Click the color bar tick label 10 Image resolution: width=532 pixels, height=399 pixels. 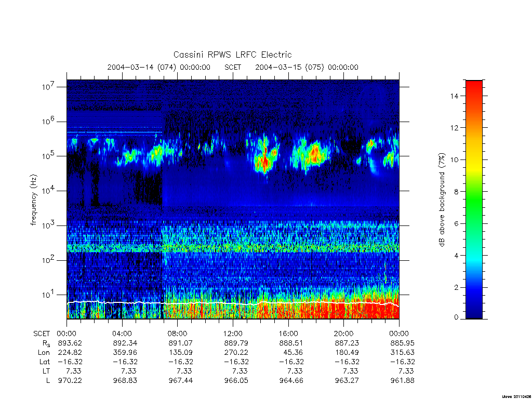click(x=454, y=160)
